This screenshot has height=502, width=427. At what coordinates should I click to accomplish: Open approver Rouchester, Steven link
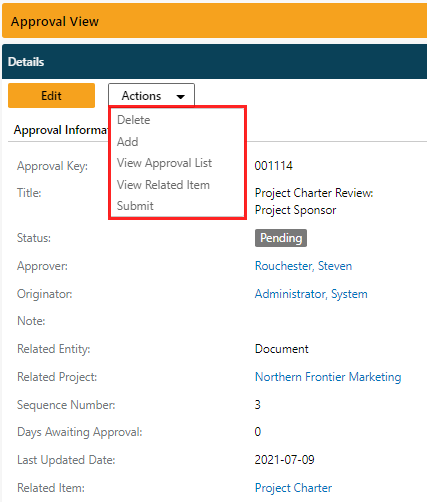tap(303, 266)
